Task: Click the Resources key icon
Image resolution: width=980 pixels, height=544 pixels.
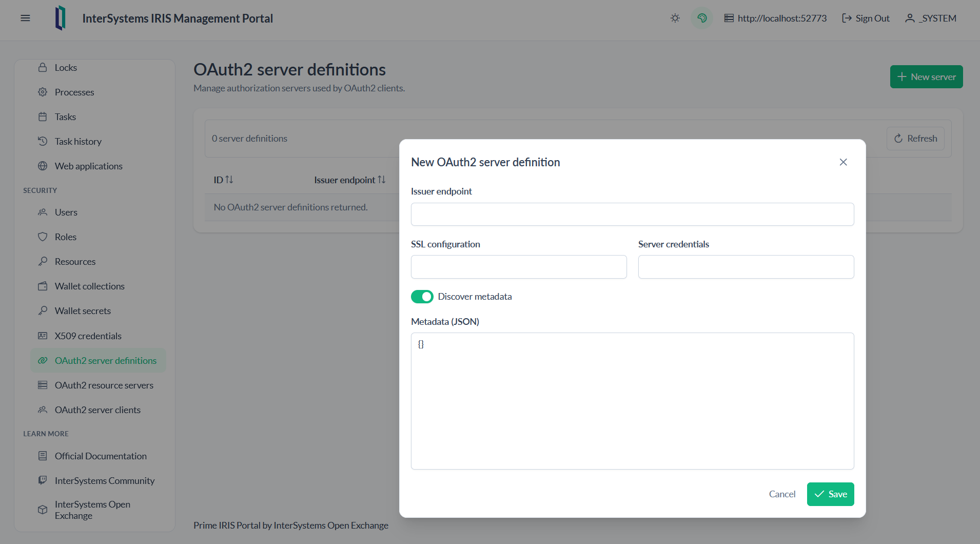Action: [43, 262]
